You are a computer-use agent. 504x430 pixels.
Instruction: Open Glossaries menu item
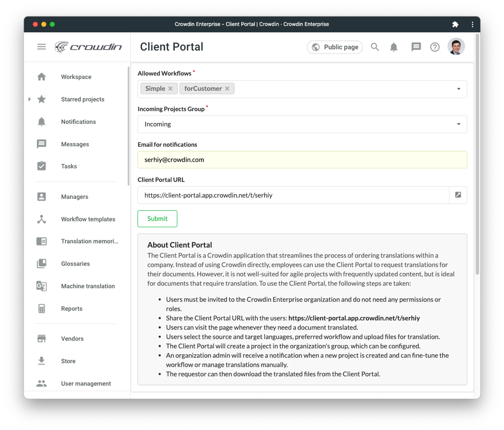click(75, 264)
